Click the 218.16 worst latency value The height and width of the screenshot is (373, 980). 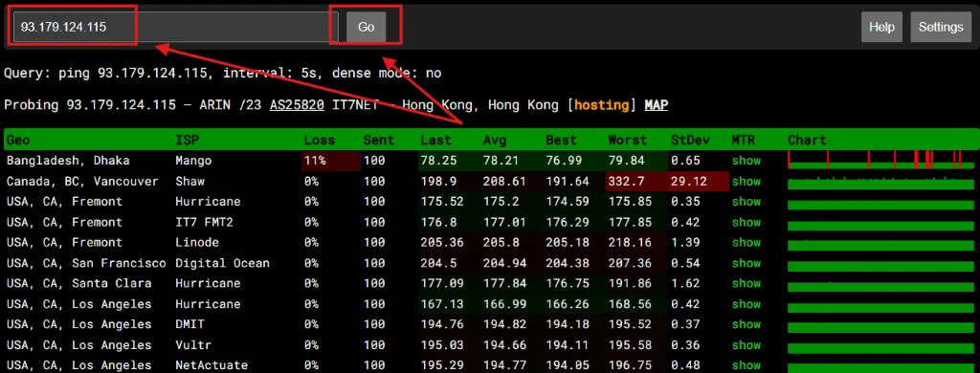pos(630,242)
